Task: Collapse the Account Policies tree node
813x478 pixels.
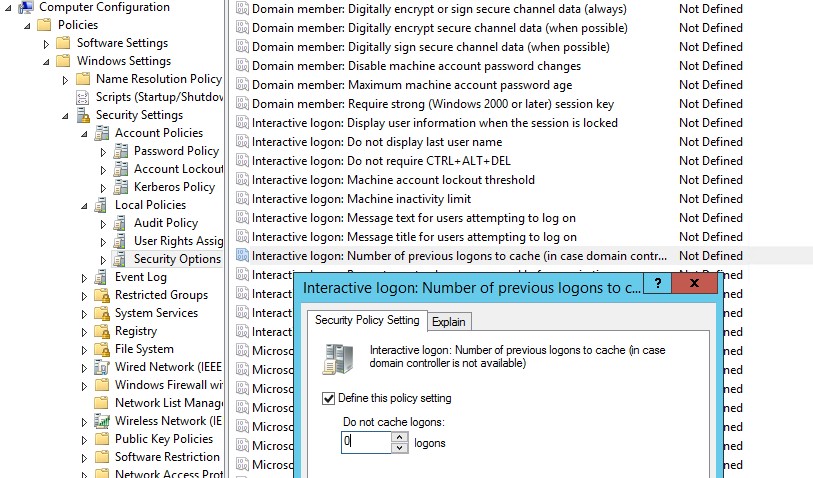Action: [84, 134]
